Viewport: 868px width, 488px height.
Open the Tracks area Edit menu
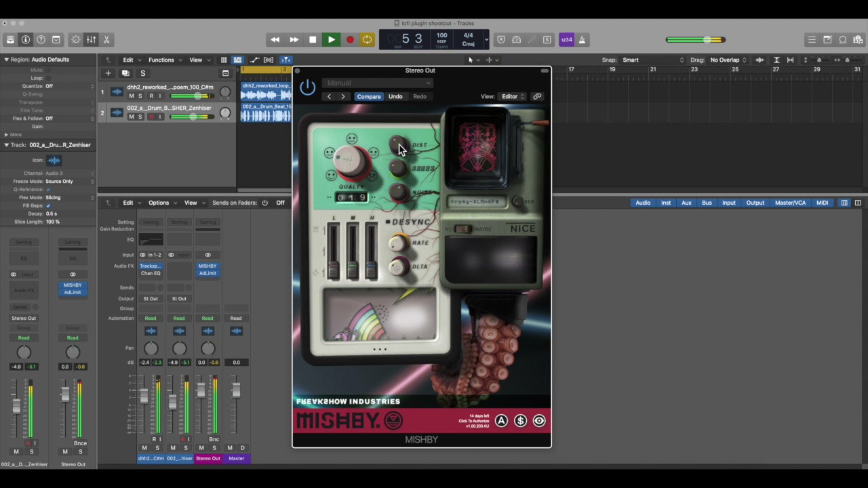[x=130, y=60]
